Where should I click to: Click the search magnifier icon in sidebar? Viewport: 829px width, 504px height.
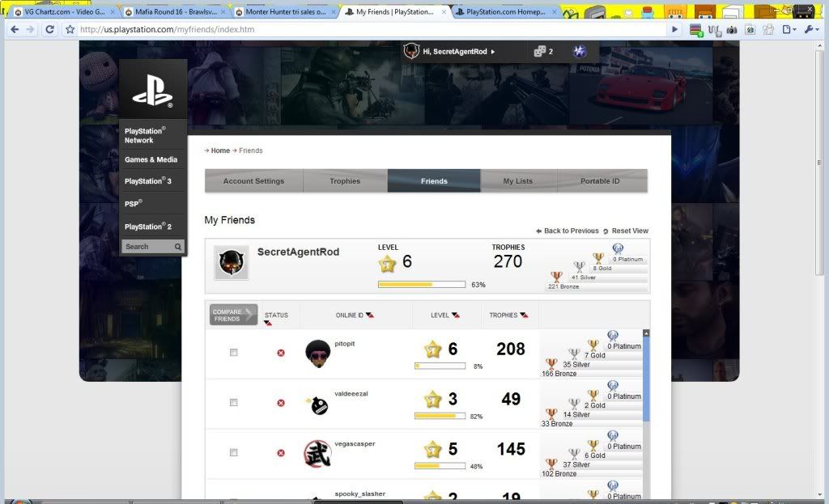178,247
